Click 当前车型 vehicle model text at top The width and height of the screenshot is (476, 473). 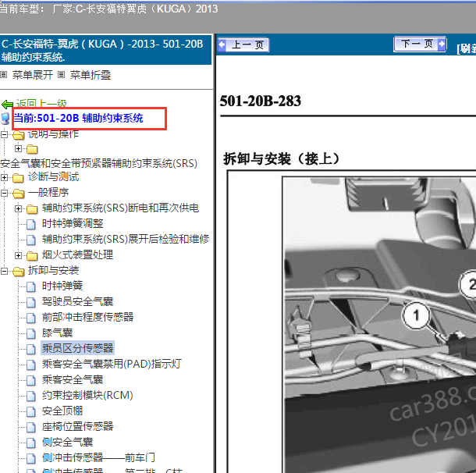pyautogui.click(x=108, y=9)
